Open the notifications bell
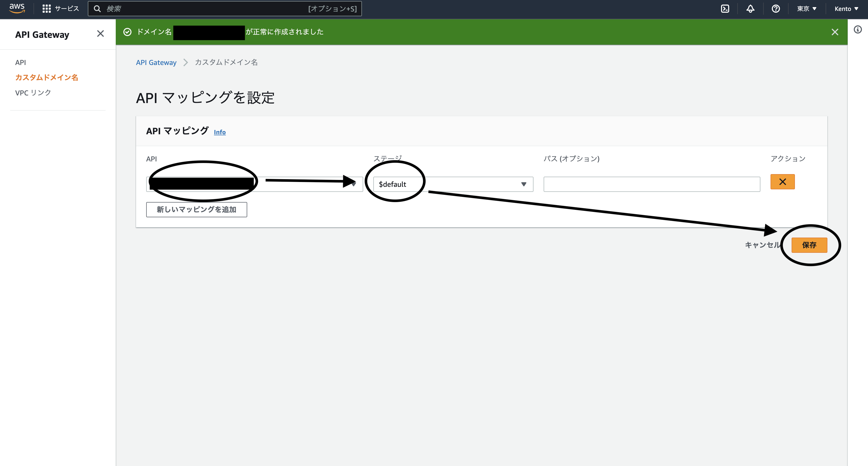868x466 pixels. coord(750,8)
